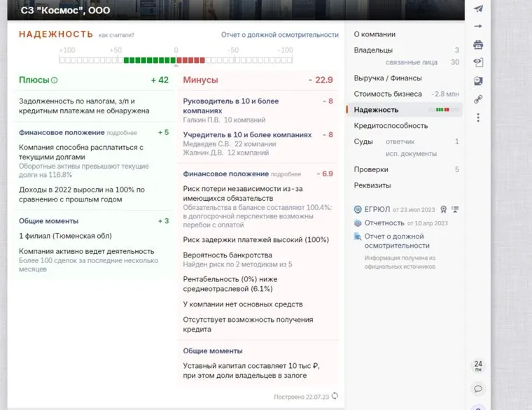Screen dimensions: 532x410
Task: Expand подробнее under negative Финансовое положение
Action: tap(286, 174)
